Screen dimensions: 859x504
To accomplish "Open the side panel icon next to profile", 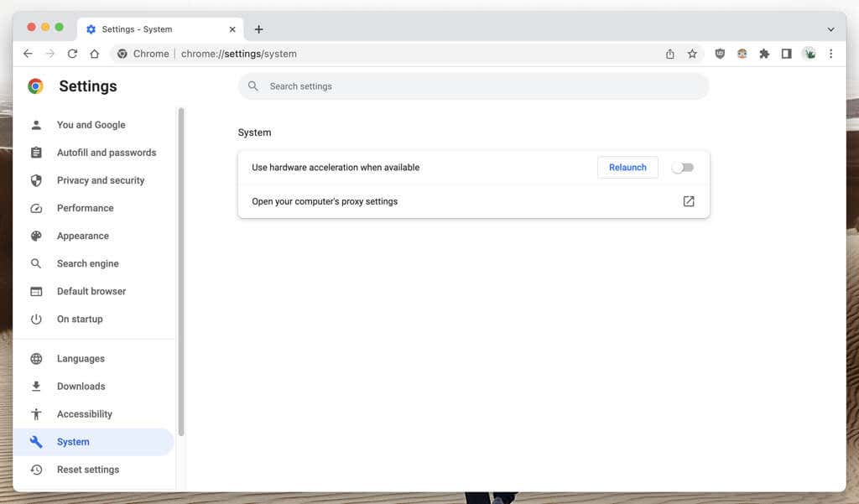I will click(x=786, y=53).
